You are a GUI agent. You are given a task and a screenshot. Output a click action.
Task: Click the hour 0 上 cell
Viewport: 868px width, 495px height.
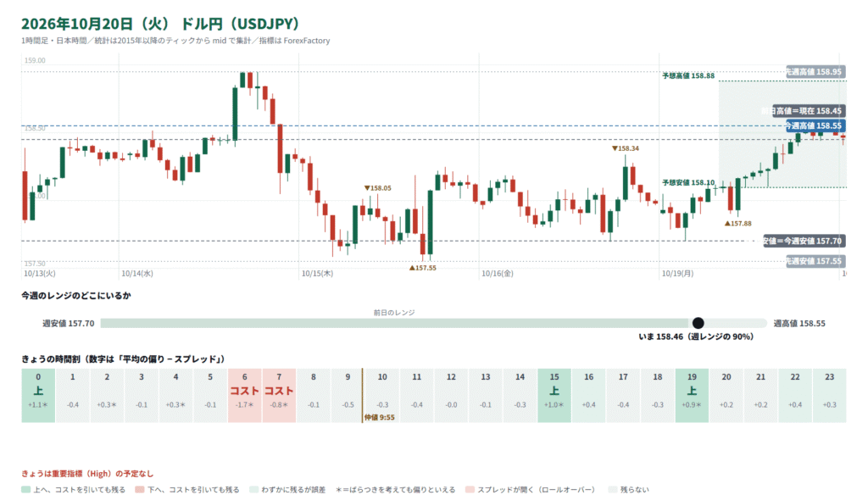(x=38, y=395)
